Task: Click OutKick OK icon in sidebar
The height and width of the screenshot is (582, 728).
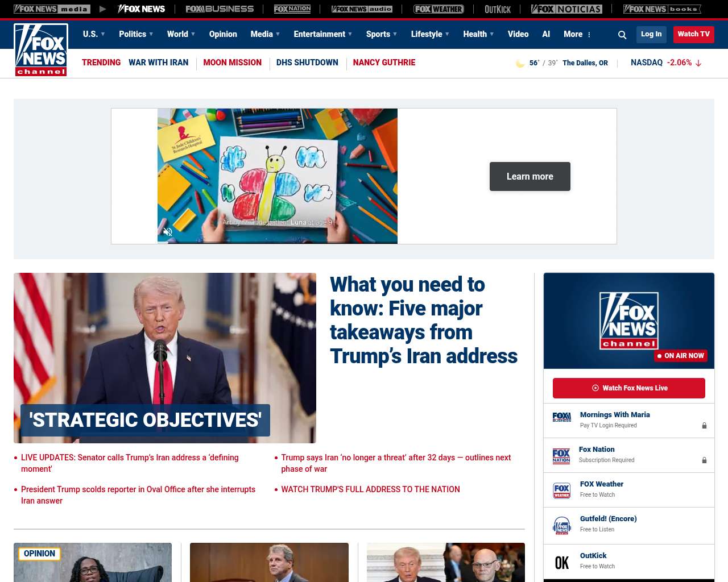Action: point(562,563)
